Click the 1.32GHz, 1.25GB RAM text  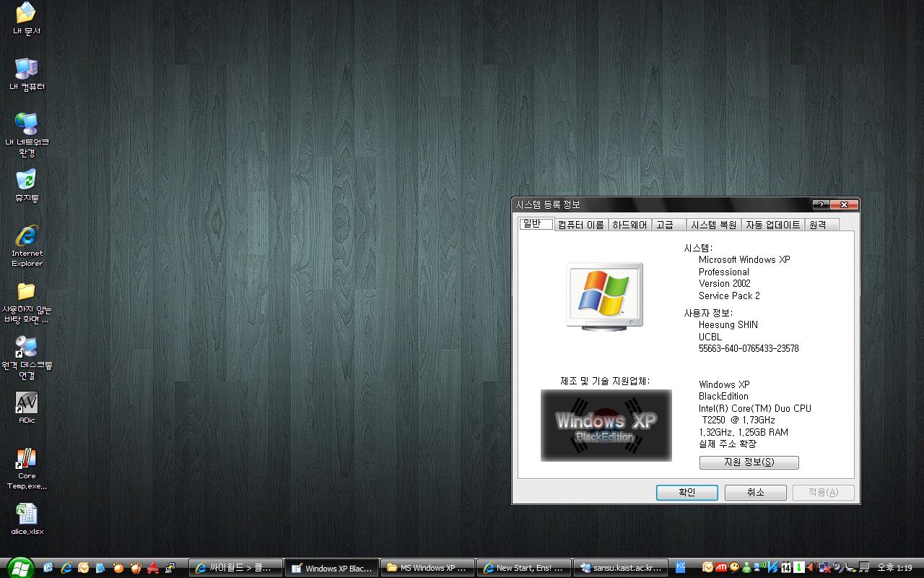pyautogui.click(x=744, y=432)
